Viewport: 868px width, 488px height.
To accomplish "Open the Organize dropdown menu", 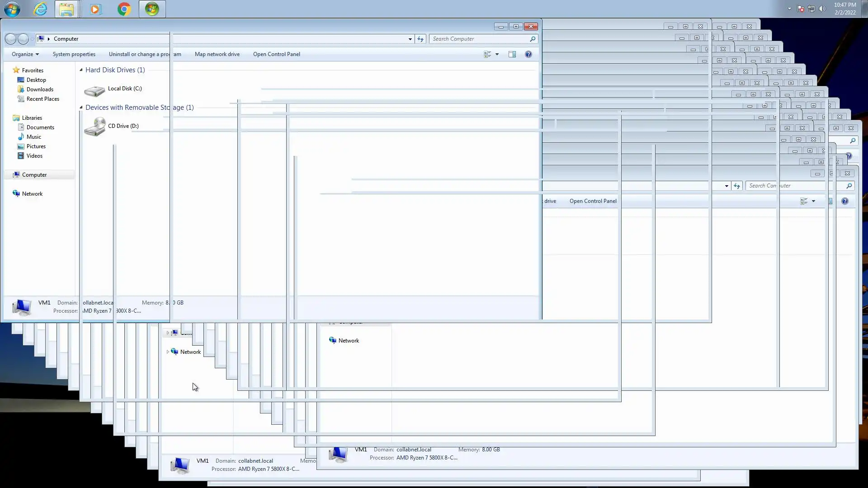I will 25,54.
